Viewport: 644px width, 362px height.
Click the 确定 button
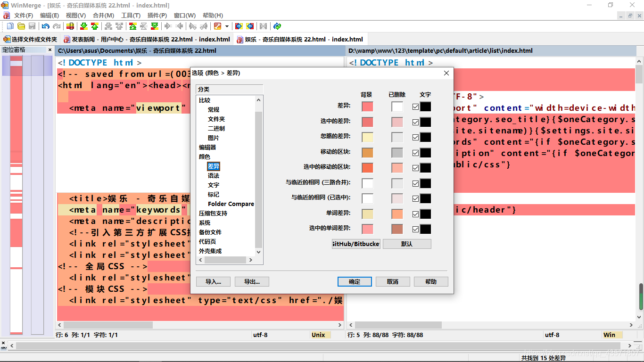point(355,281)
